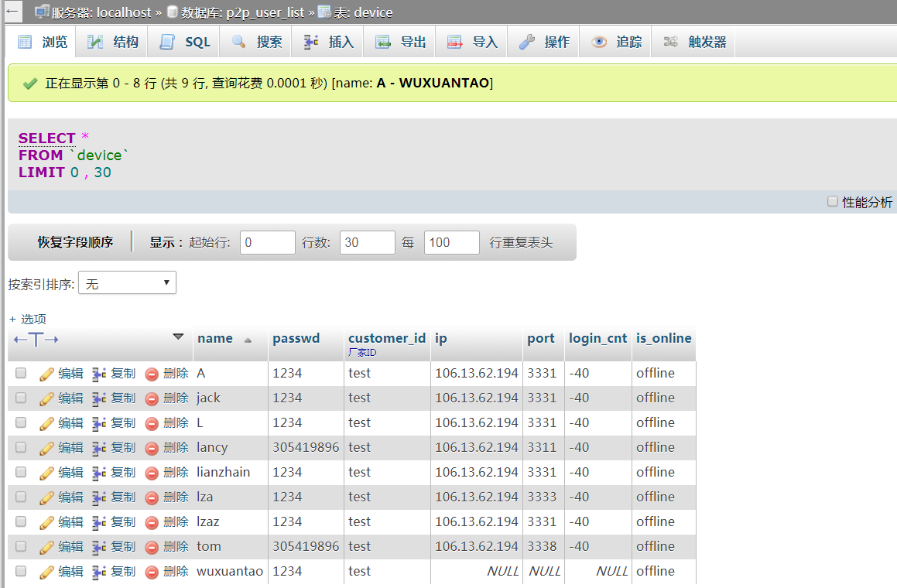Check the row checkbox for lancy
Image resolution: width=897 pixels, height=588 pixels.
pos(21,447)
